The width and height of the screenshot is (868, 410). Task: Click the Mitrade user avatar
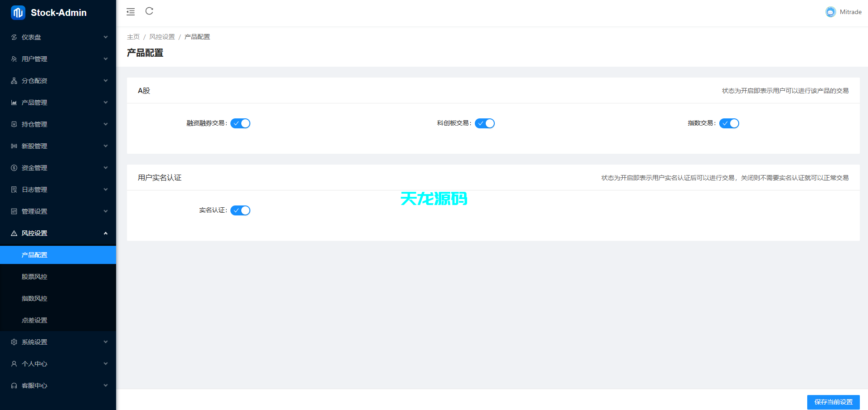point(830,12)
